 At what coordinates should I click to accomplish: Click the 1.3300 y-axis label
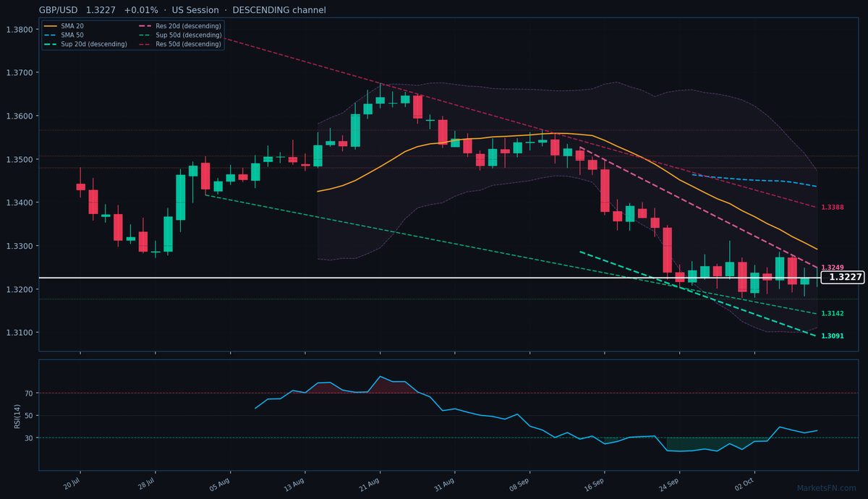19,247
